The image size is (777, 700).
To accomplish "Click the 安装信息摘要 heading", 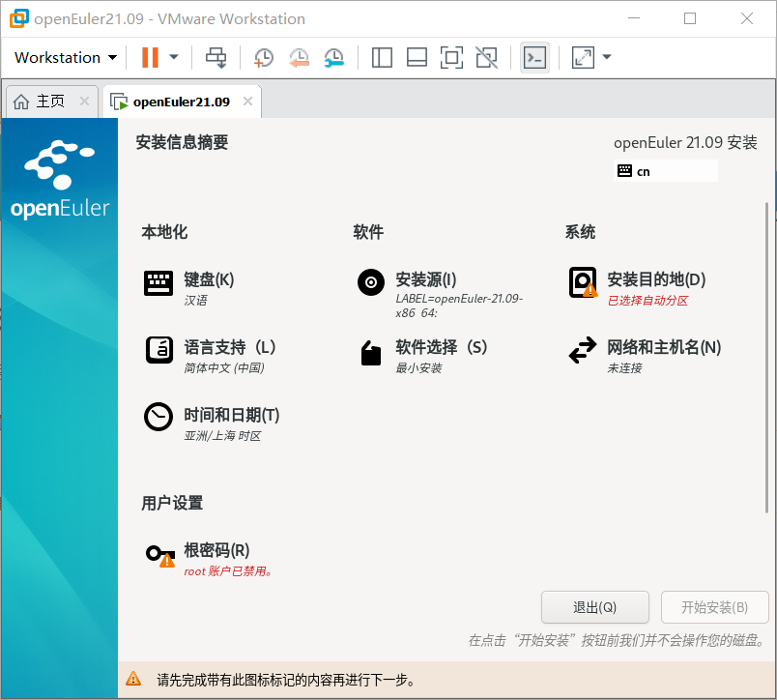I will (x=182, y=142).
